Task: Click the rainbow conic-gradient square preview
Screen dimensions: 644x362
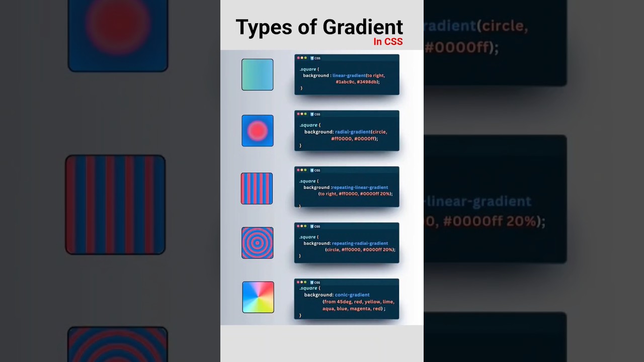Action: 258,297
